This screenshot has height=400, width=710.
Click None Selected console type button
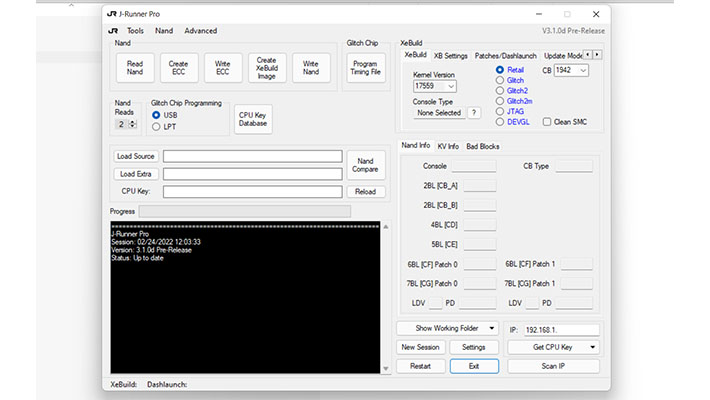439,113
